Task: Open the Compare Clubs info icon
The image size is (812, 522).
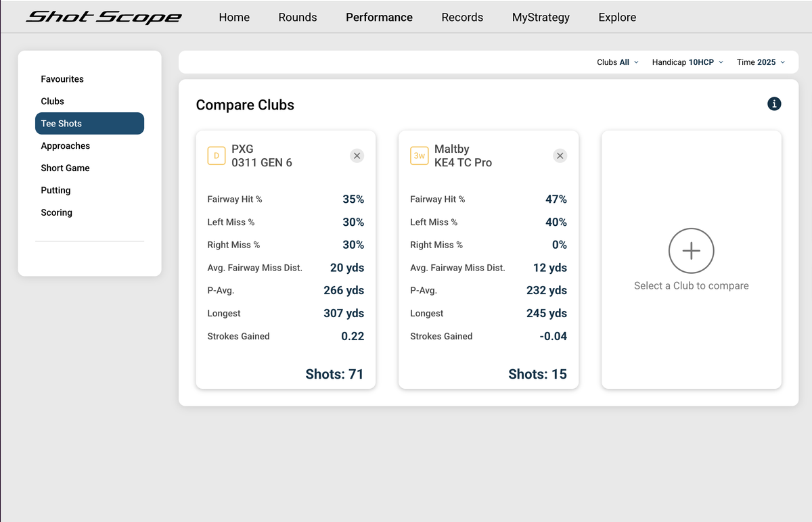Action: [775, 103]
